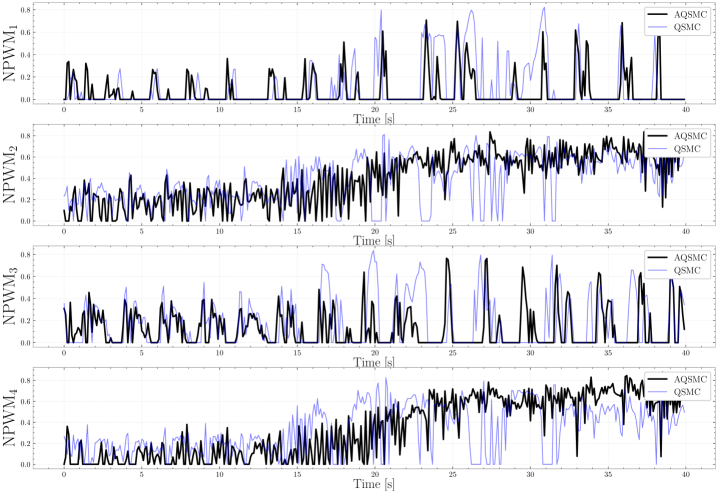718x491 pixels.
Task: Click AQSMC legend entry in NPWM1 plot
Action: [x=678, y=15]
